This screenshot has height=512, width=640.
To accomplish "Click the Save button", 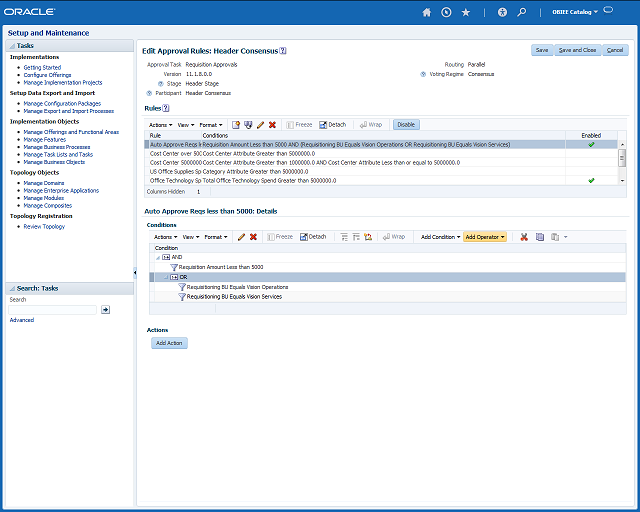I will coord(542,50).
